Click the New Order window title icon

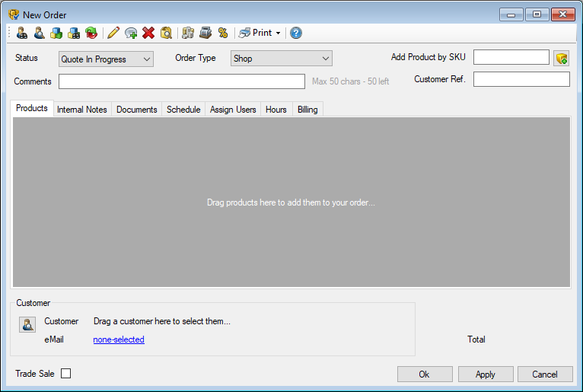[14, 15]
